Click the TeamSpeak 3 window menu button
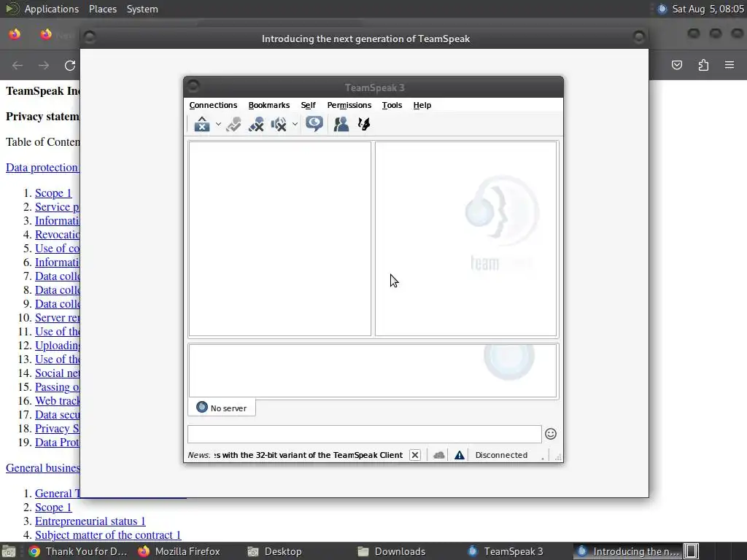The width and height of the screenshot is (747, 560). (193, 86)
